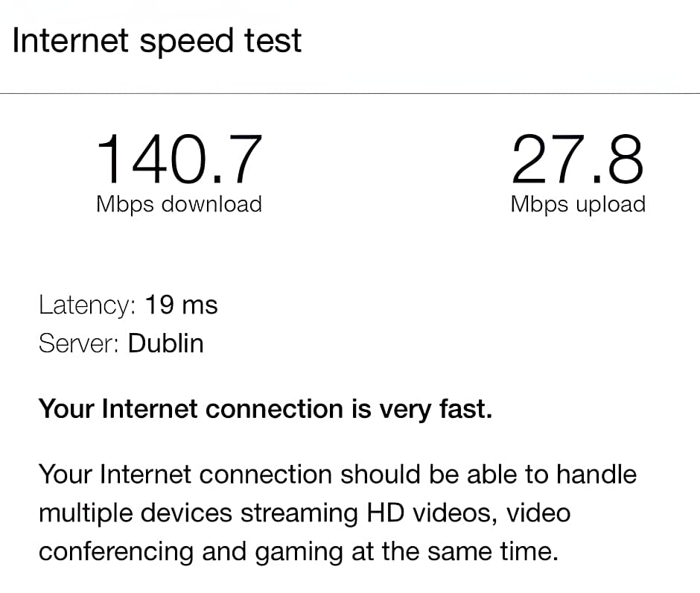The image size is (700, 593).
Task: Select the 140.7 download speed number
Action: (x=179, y=159)
